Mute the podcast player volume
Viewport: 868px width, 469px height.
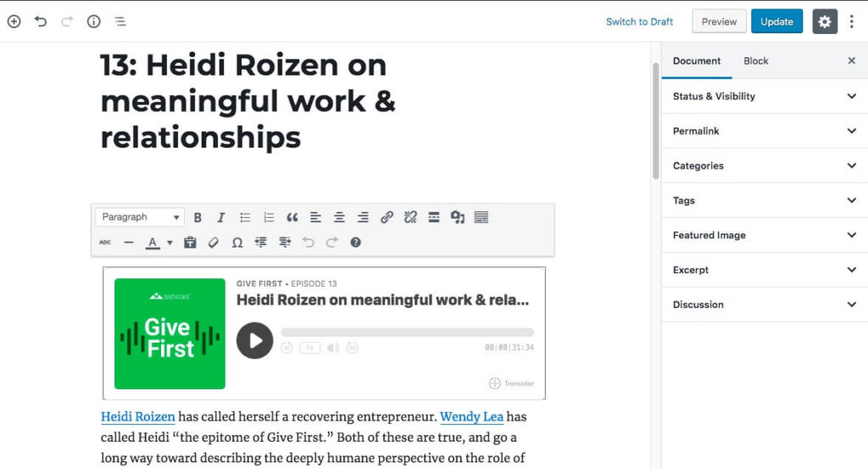332,348
